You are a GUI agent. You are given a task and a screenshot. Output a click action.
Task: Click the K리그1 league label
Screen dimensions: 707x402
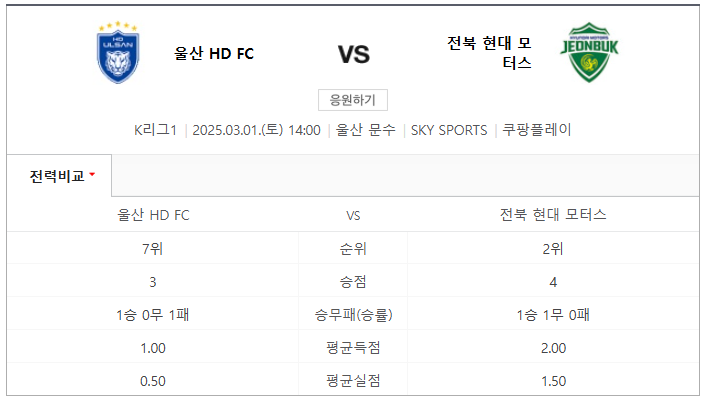pyautogui.click(x=155, y=130)
